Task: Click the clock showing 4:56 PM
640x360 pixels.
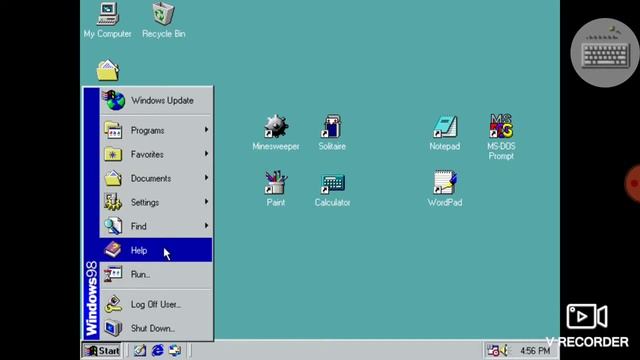Action: (x=535, y=351)
